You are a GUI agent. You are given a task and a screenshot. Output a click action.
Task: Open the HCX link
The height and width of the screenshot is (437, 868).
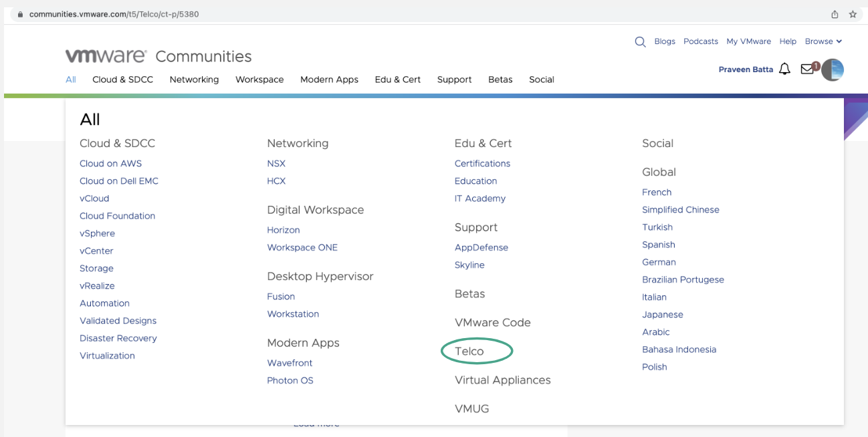[x=276, y=181]
